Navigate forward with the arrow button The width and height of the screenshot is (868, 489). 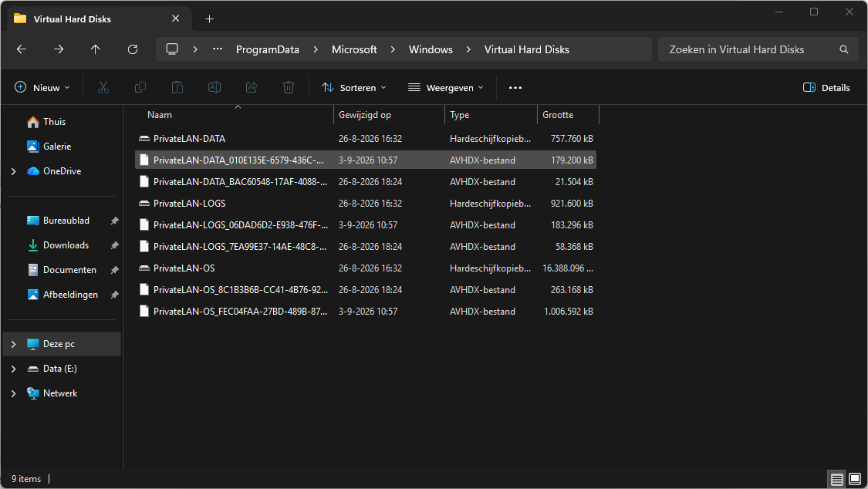pos(59,49)
